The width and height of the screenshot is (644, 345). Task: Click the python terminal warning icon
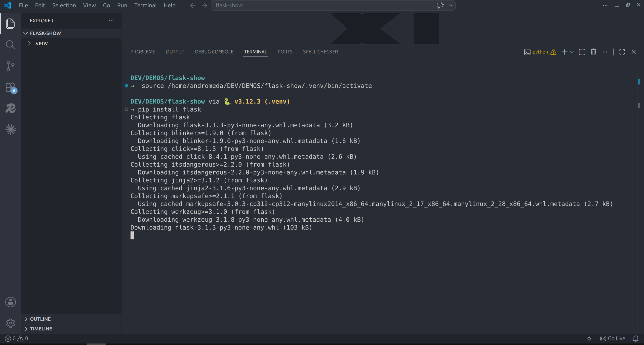(553, 52)
